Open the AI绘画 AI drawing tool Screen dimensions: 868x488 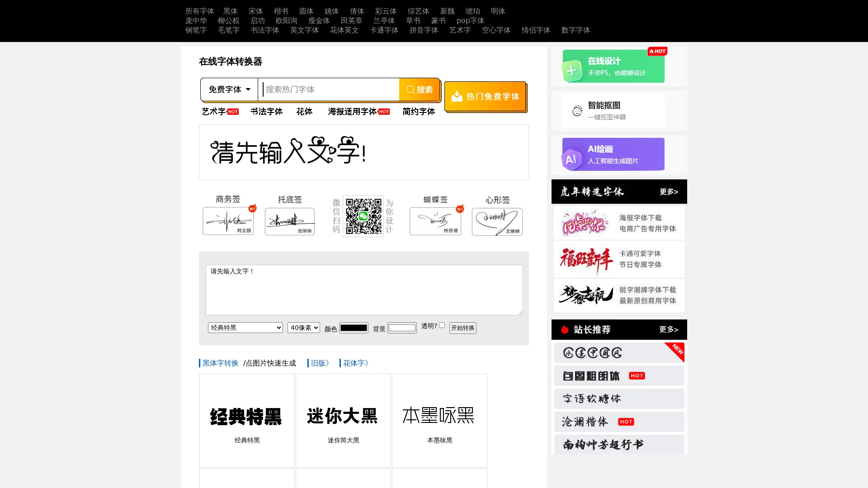pyautogui.click(x=613, y=154)
